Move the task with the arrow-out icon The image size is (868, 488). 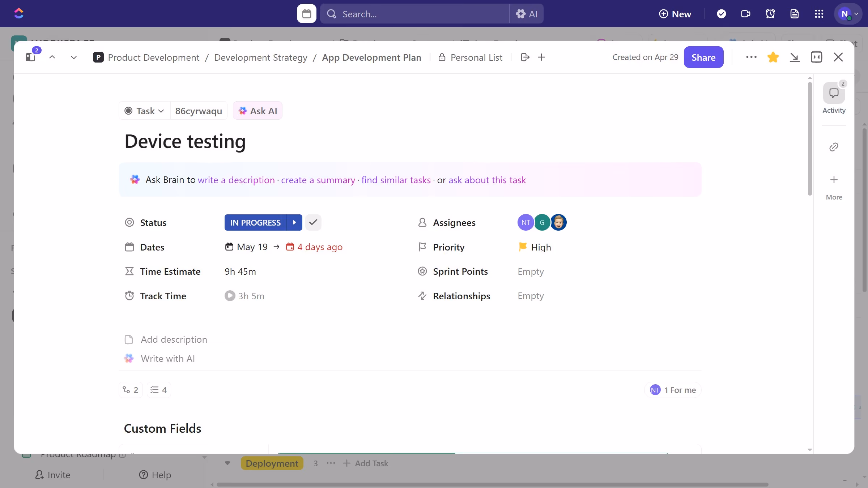tap(525, 57)
